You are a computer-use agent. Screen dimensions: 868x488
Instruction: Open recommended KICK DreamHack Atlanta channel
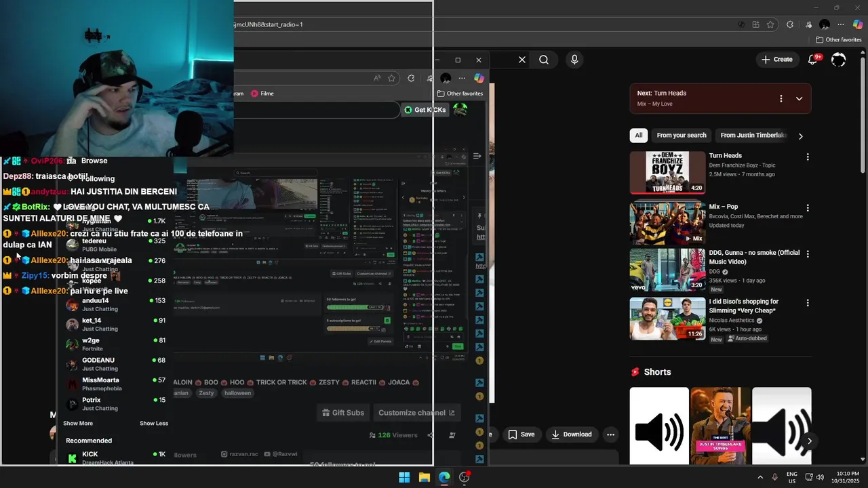(x=115, y=457)
